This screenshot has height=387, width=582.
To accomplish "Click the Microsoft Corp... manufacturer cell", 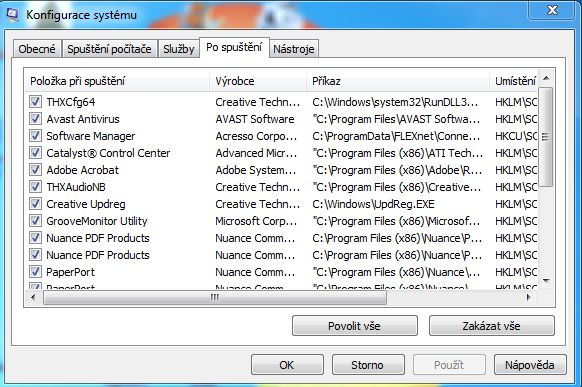I will [256, 221].
